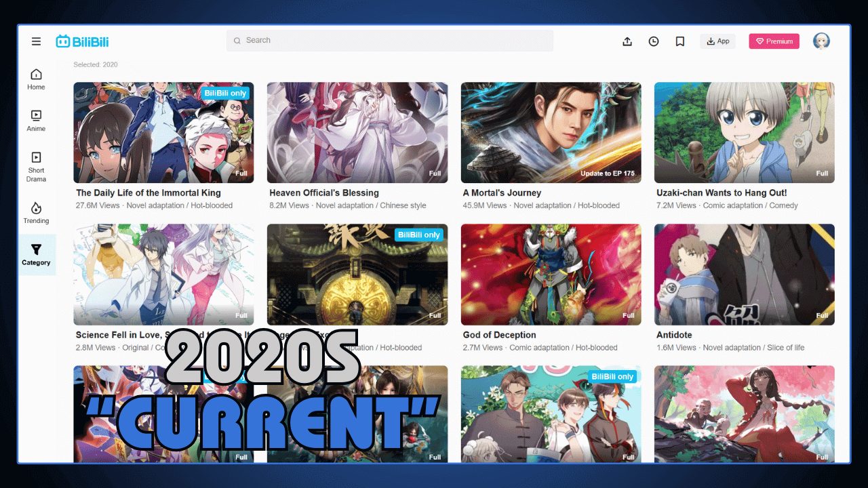The height and width of the screenshot is (488, 868).
Task: Go to Home in sidebar
Action: tap(36, 79)
